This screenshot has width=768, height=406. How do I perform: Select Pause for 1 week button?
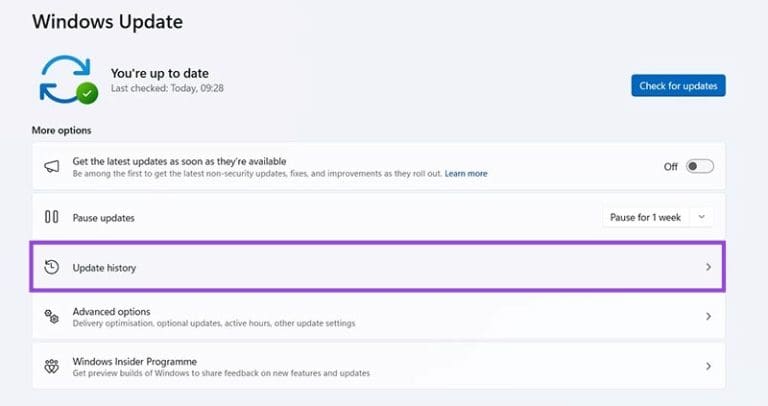[645, 217]
